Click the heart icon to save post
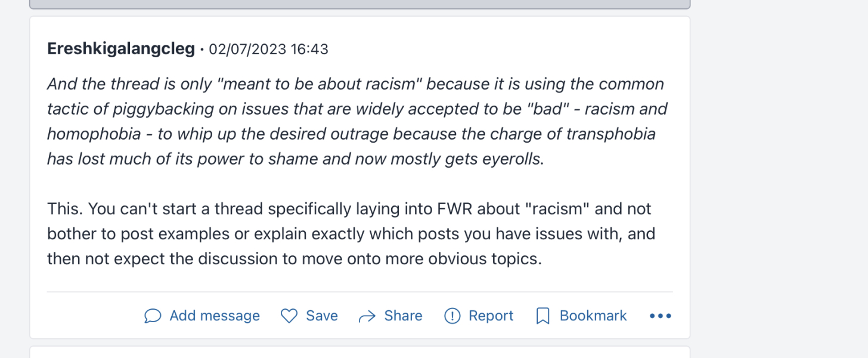 (x=289, y=316)
